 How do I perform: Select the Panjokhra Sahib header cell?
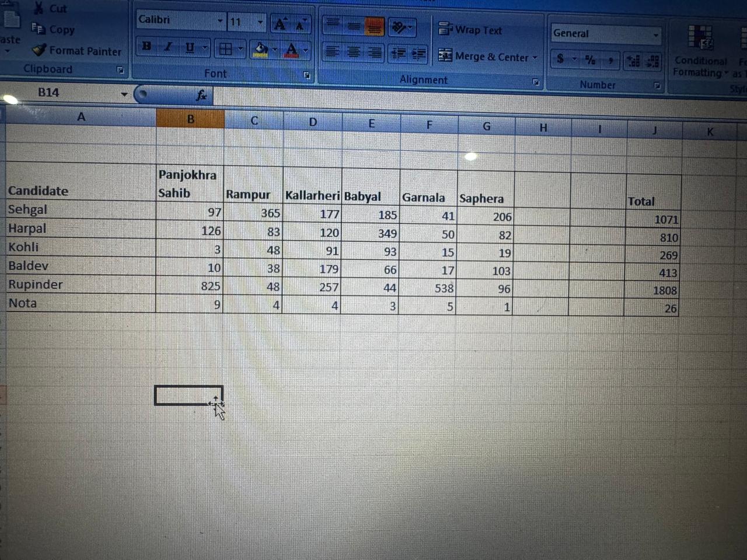[190, 184]
